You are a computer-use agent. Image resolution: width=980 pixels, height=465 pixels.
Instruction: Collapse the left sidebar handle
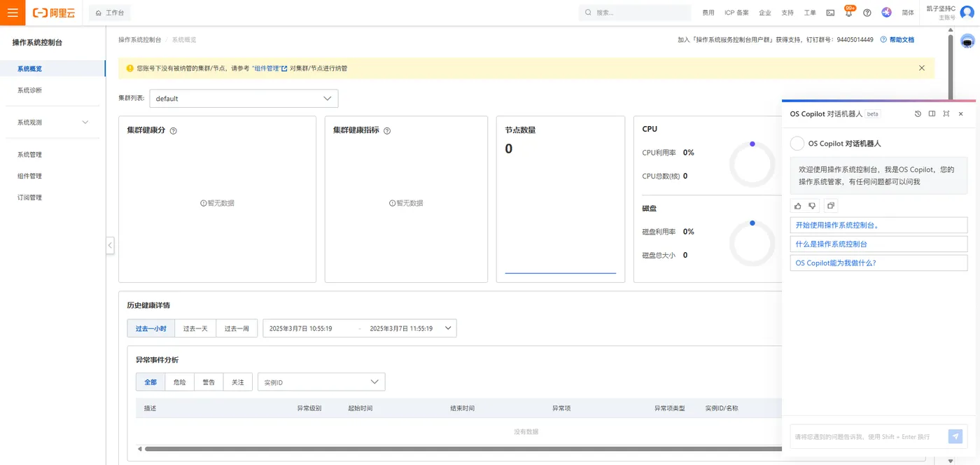pos(110,245)
